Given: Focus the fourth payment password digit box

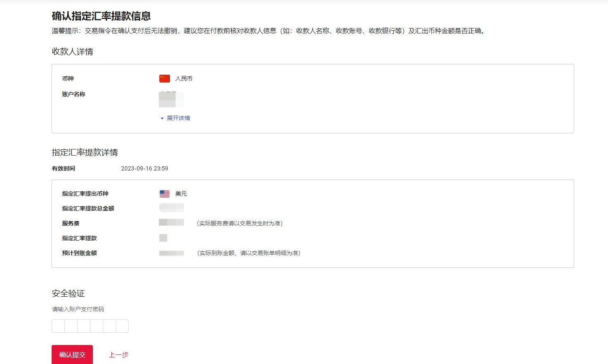Looking at the screenshot, I should point(97,326).
